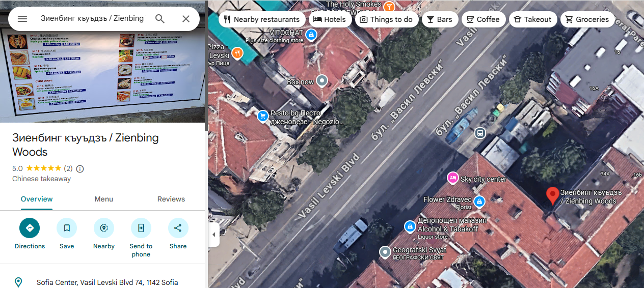Click the Share icon button
This screenshot has width=644, height=288.
pos(178,228)
